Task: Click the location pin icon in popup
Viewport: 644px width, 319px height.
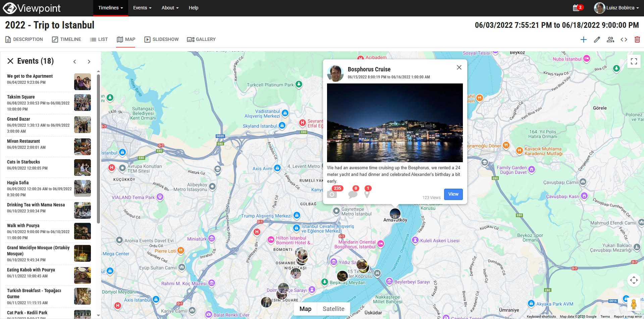Action: [367, 194]
